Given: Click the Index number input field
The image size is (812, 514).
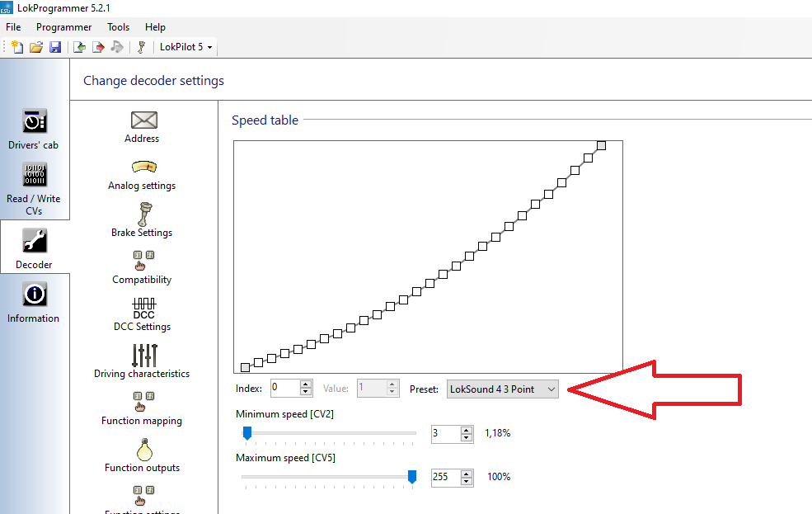Looking at the screenshot, I should point(284,389).
